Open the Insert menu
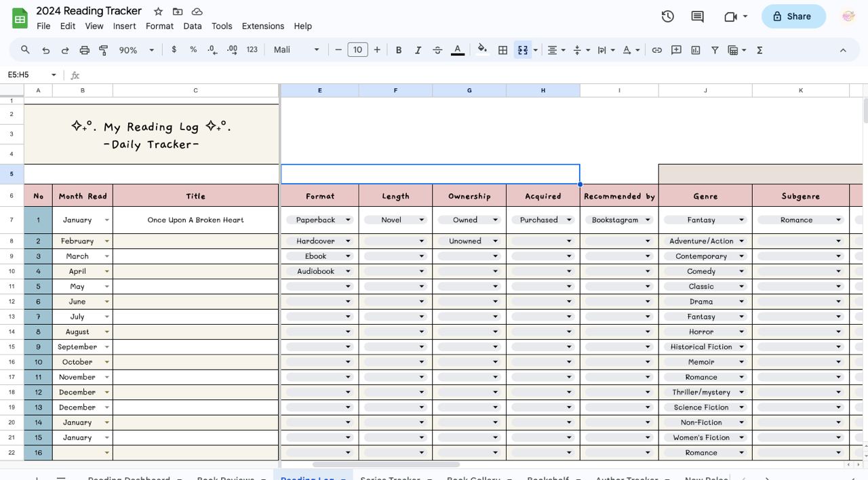Viewport: 868px width, 480px height. click(125, 26)
